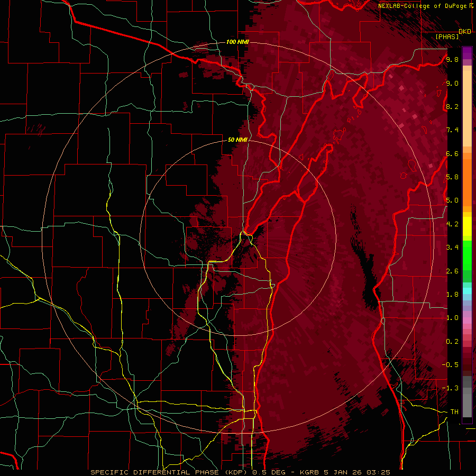Click the DKD label above the legend
476x476 pixels.
tap(465, 32)
